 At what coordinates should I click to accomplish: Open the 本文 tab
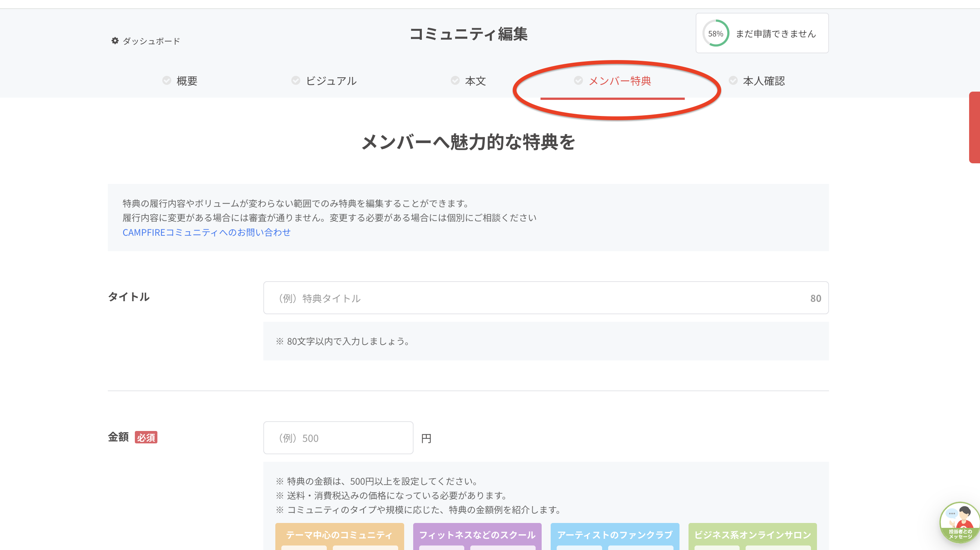(475, 81)
